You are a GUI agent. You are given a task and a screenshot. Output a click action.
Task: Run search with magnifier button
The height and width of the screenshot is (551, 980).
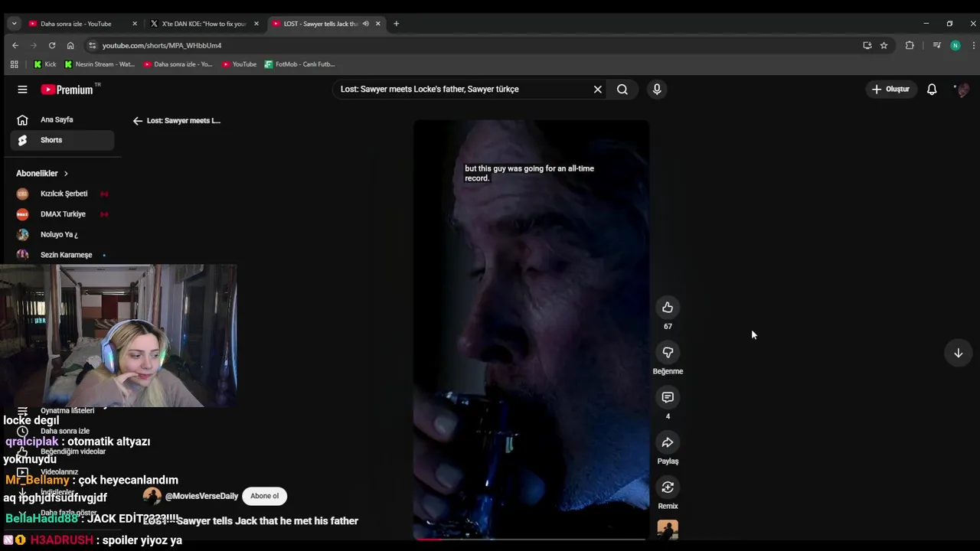click(x=622, y=90)
